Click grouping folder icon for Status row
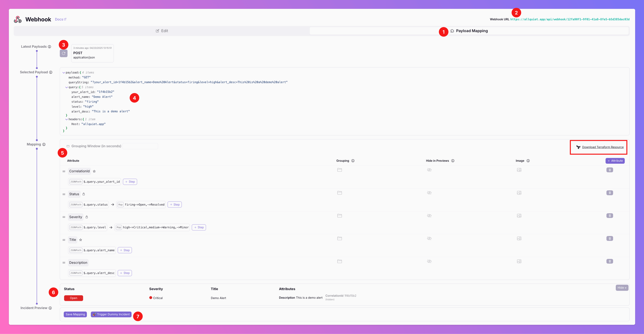The width and height of the screenshot is (644, 334). [339, 193]
